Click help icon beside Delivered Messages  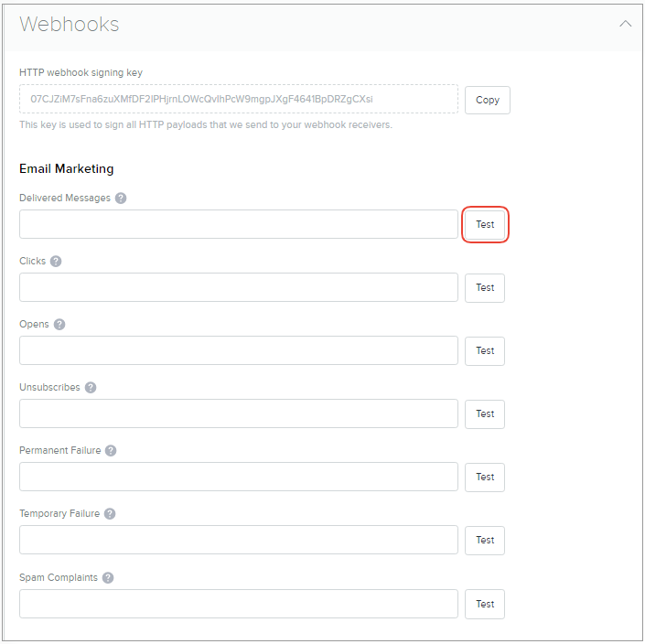(121, 198)
